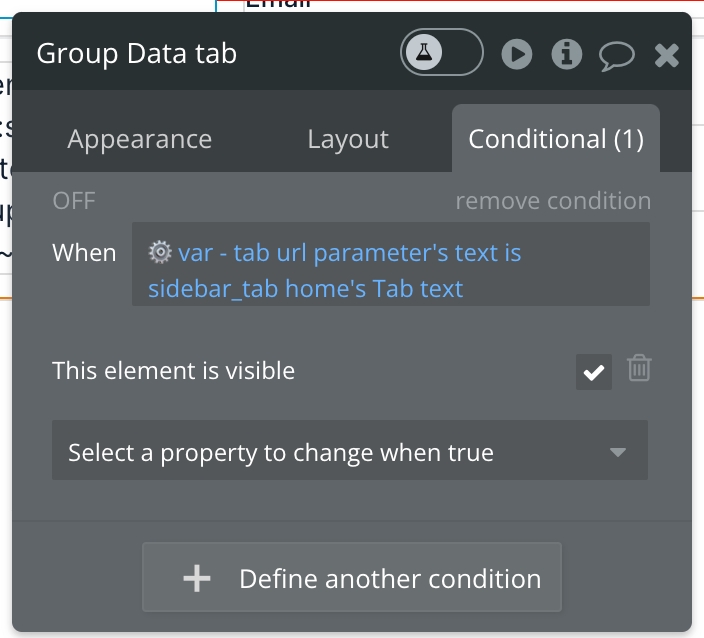This screenshot has height=638, width=704.
Task: Toggle the condition OFF indicator
Action: pos(74,201)
